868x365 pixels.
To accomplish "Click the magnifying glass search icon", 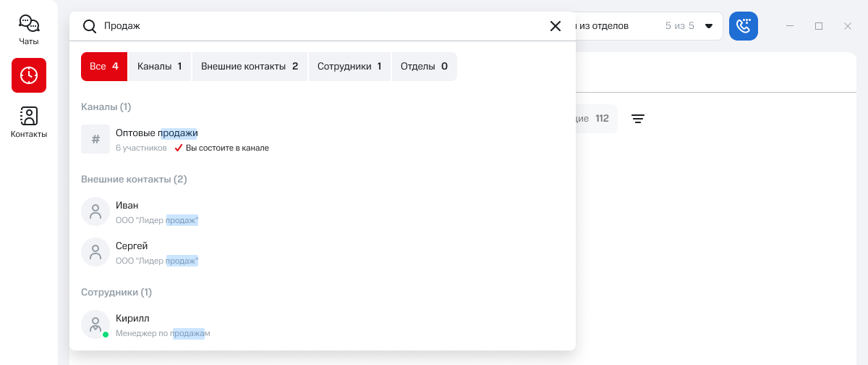I will click(90, 26).
